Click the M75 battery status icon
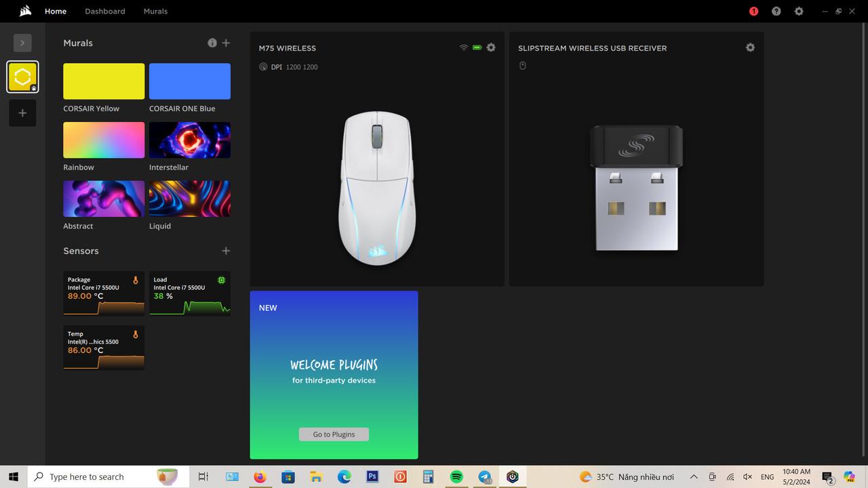The image size is (868, 488). point(477,47)
